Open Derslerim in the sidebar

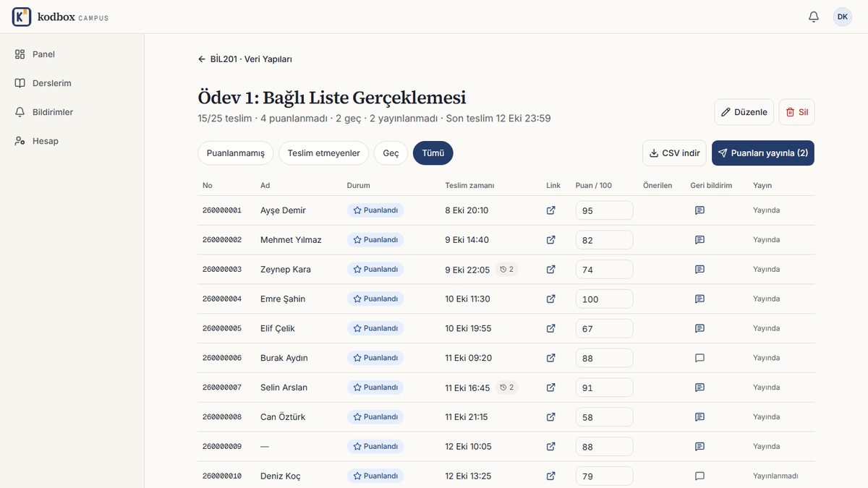(x=72, y=83)
